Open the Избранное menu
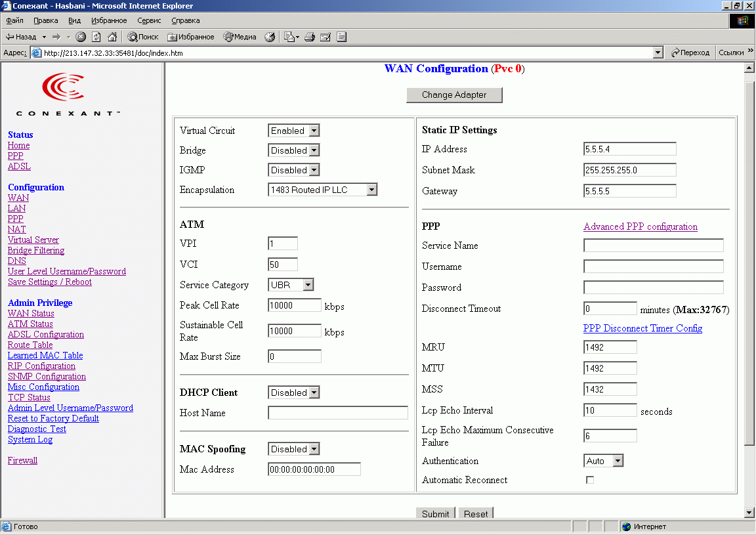The image size is (756, 535). coord(109,20)
